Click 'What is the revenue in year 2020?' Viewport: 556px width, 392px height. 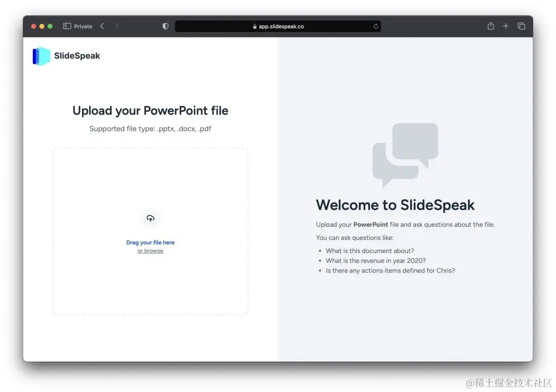376,261
